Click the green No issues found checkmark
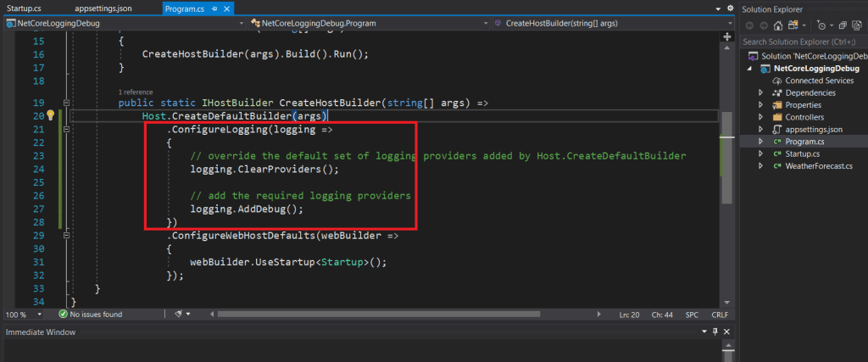 (61, 315)
